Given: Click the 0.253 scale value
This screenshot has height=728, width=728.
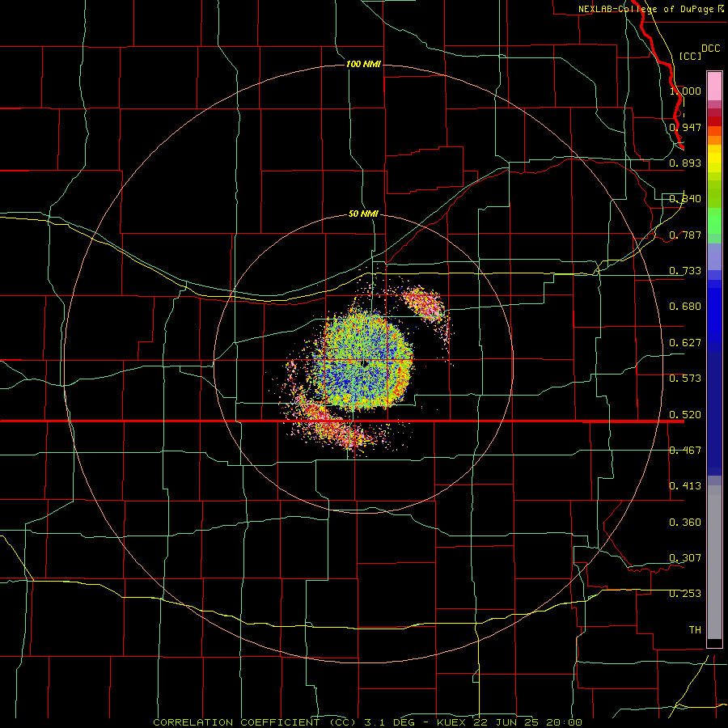Looking at the screenshot, I should [685, 594].
